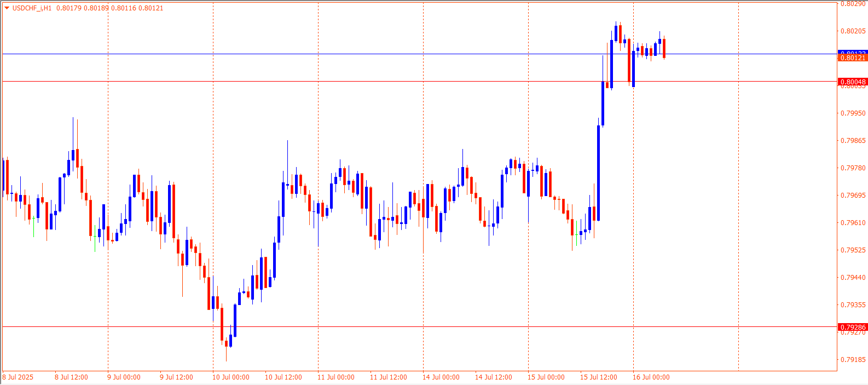
Task: Click the 0.80189 high value in header
Action: click(96, 8)
